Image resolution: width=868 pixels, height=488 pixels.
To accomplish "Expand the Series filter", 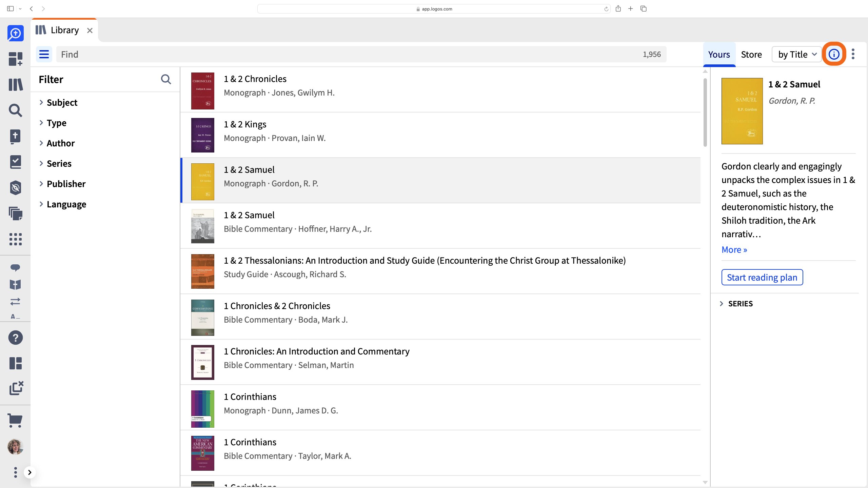I will tap(55, 164).
